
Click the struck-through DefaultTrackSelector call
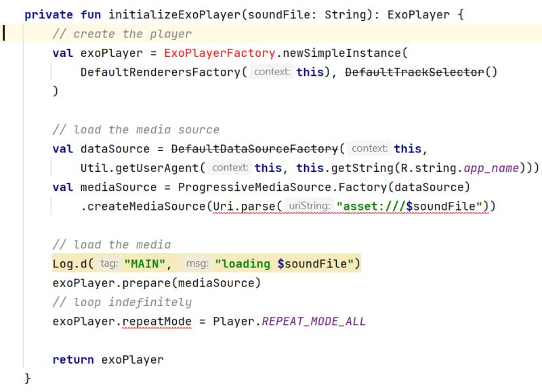click(415, 72)
